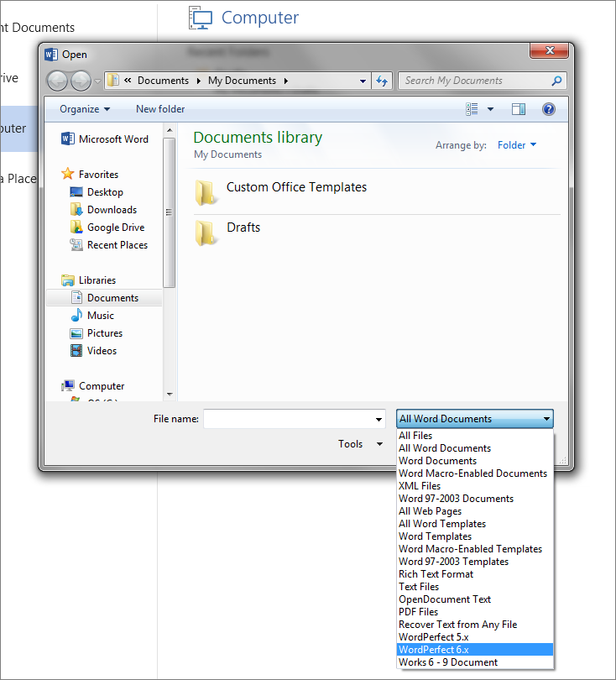Image resolution: width=616 pixels, height=680 pixels.
Task: Click My Documents segment in address bar
Action: click(x=242, y=81)
